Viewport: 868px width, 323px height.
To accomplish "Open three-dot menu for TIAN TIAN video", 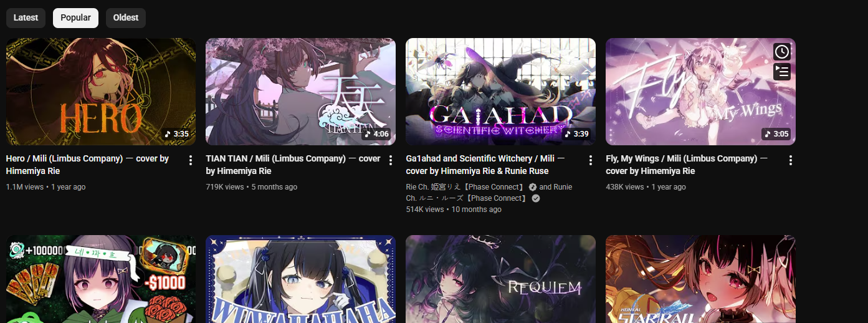I will pyautogui.click(x=391, y=160).
